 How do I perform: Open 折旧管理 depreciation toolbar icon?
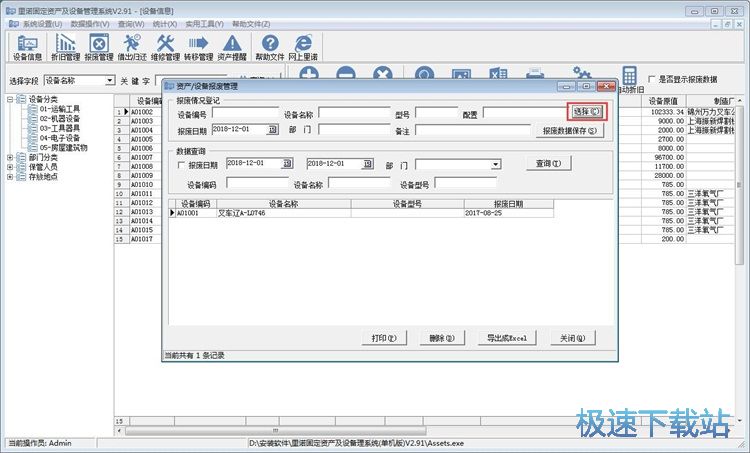tap(66, 47)
